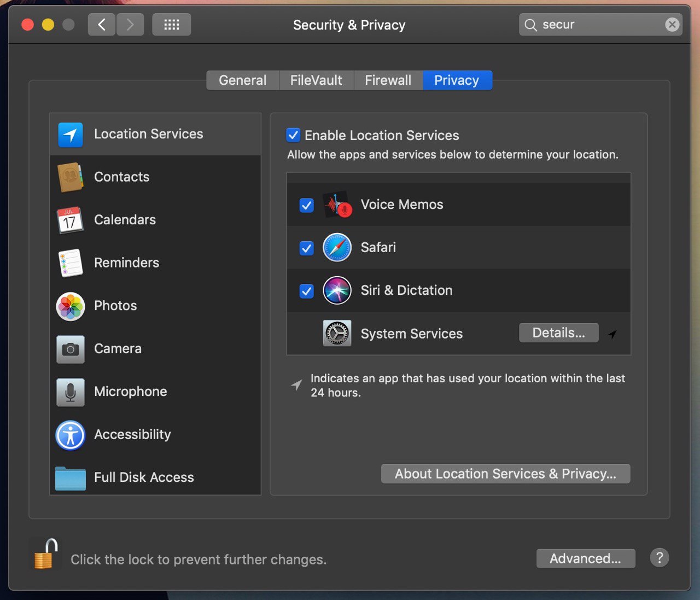Select Accessibility label in sidebar

132,435
